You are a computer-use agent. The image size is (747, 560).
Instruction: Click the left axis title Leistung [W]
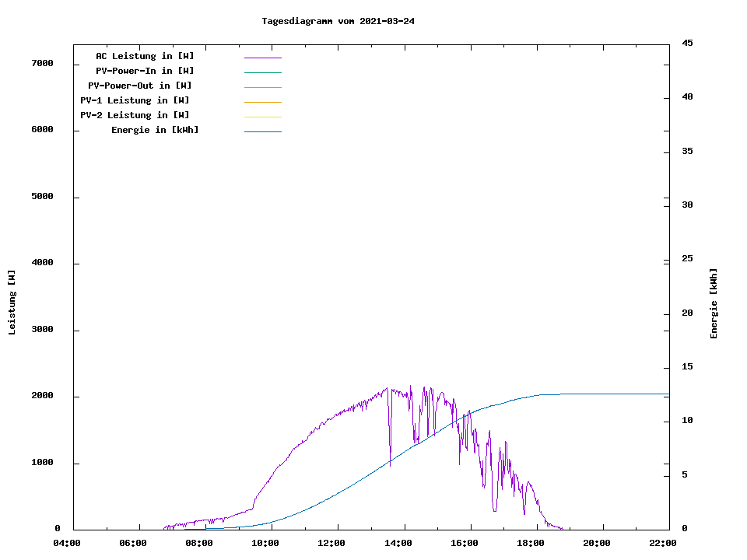click(x=12, y=303)
